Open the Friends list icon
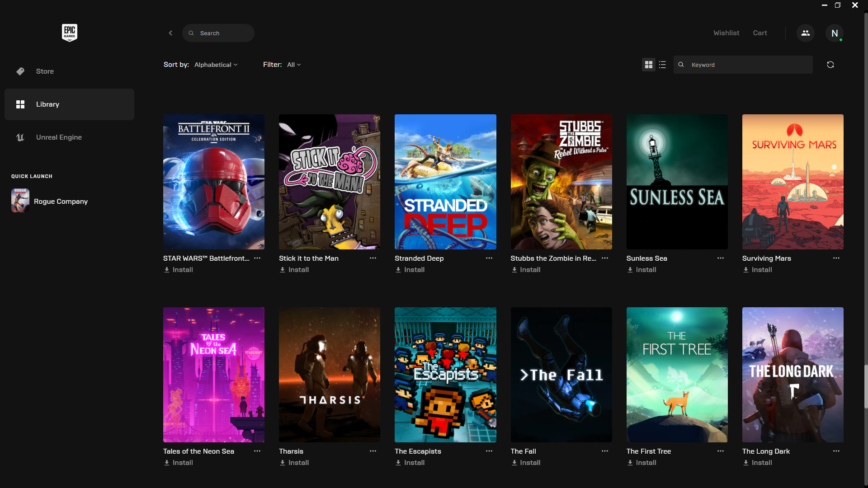The image size is (868, 488). click(806, 33)
